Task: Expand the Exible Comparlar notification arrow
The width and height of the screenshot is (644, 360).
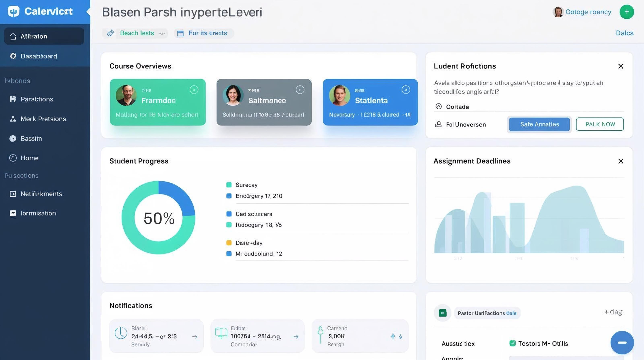Action: point(296,336)
